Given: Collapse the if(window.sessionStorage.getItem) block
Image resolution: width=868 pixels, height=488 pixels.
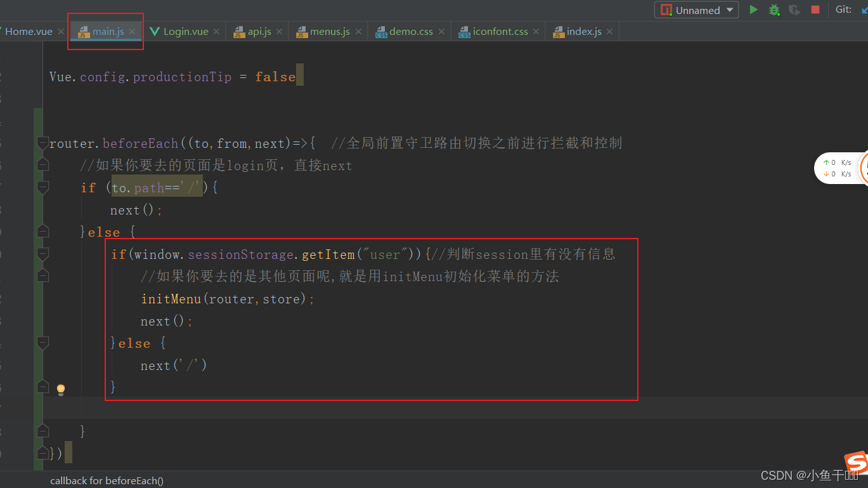Looking at the screenshot, I should (x=42, y=254).
